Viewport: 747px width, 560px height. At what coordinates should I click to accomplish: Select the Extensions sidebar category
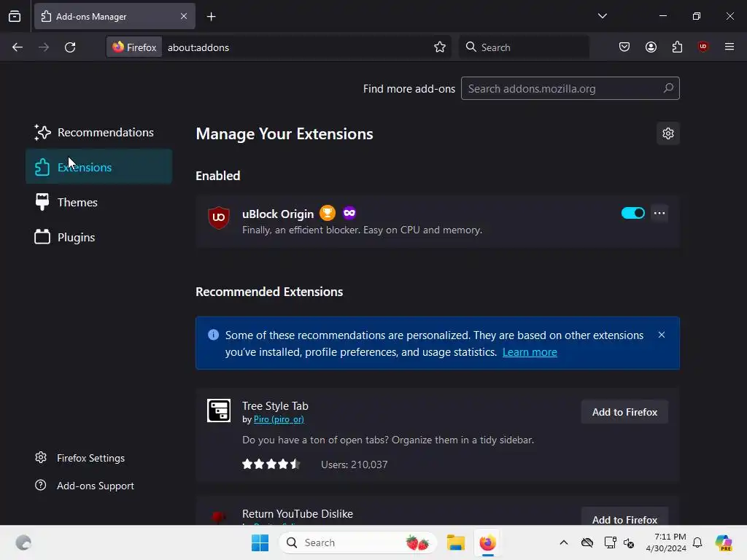pyautogui.click(x=98, y=167)
